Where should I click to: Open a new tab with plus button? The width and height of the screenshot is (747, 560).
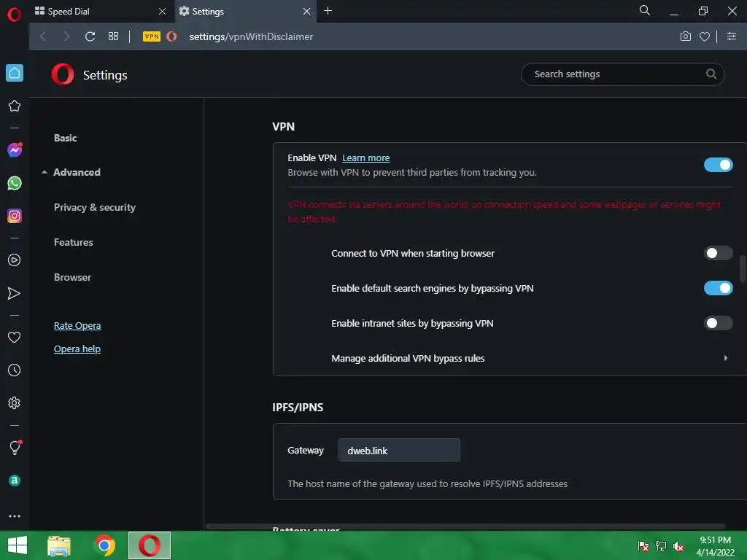(x=328, y=10)
